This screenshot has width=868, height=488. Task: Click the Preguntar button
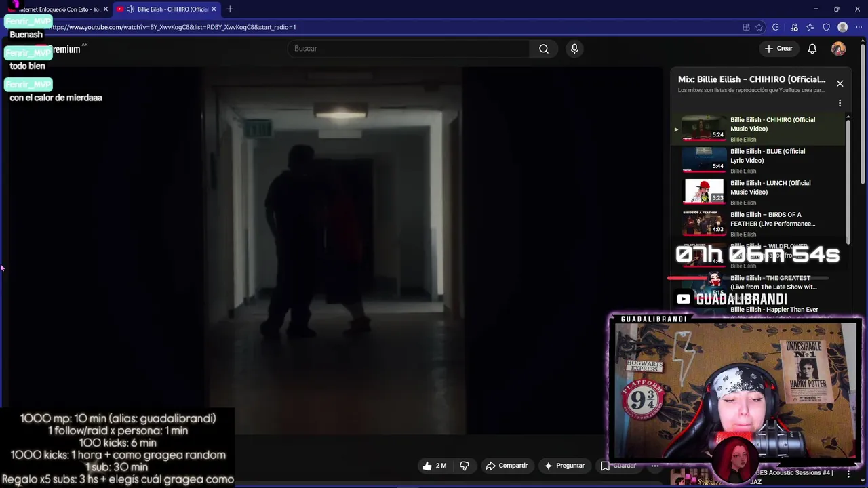click(564, 466)
